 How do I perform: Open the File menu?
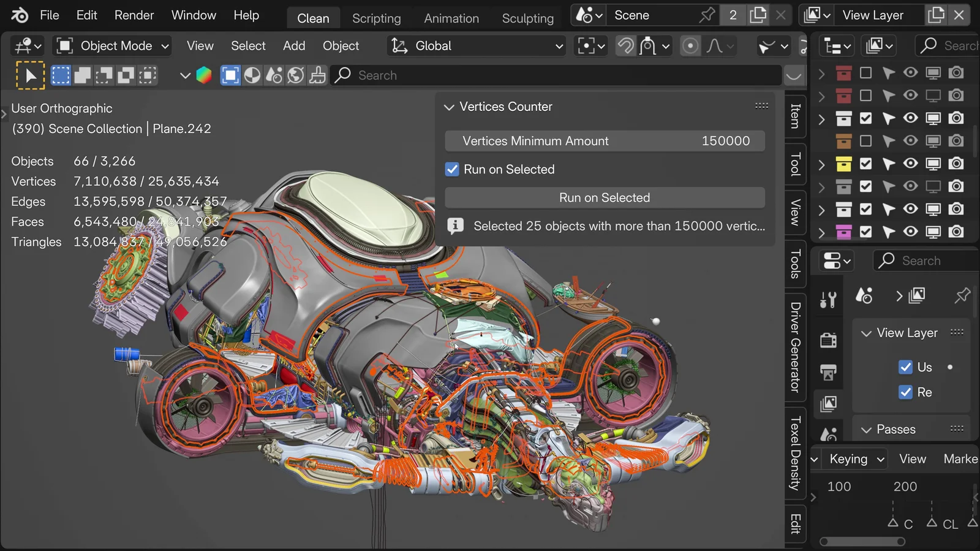pyautogui.click(x=49, y=15)
